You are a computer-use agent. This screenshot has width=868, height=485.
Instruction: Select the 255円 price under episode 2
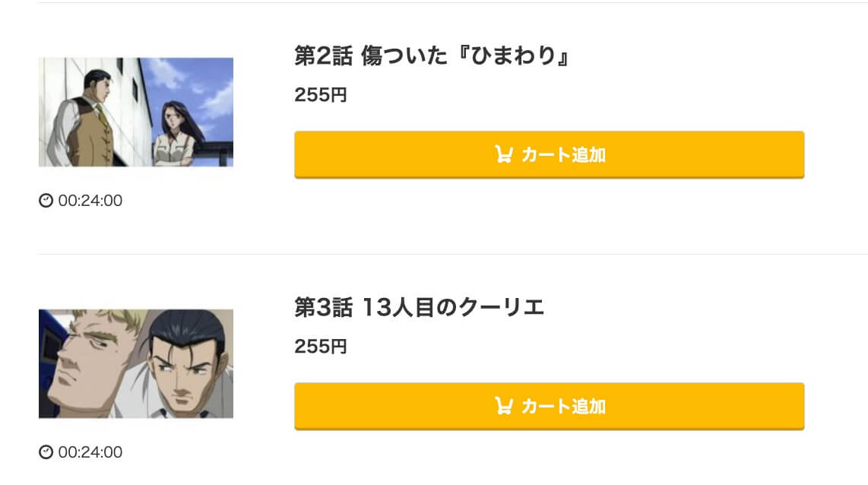320,94
